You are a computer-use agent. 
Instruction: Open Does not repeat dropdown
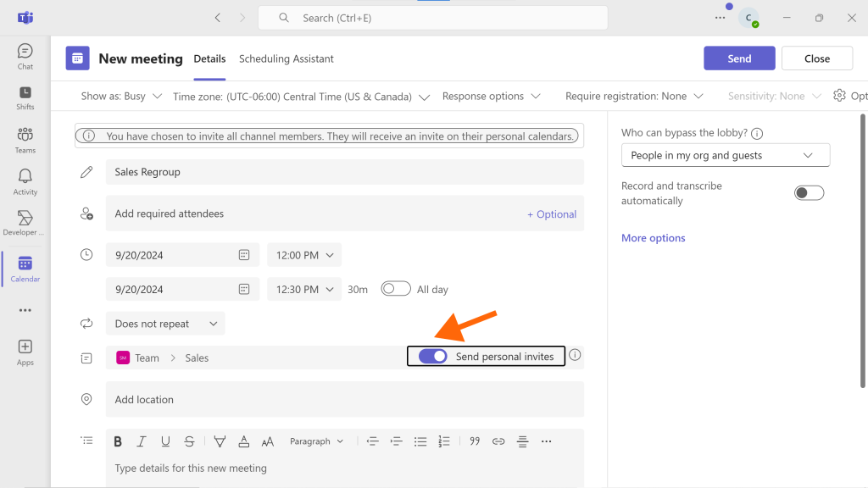pyautogui.click(x=165, y=324)
